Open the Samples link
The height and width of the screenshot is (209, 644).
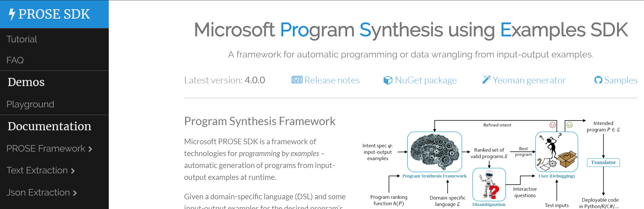pos(621,80)
